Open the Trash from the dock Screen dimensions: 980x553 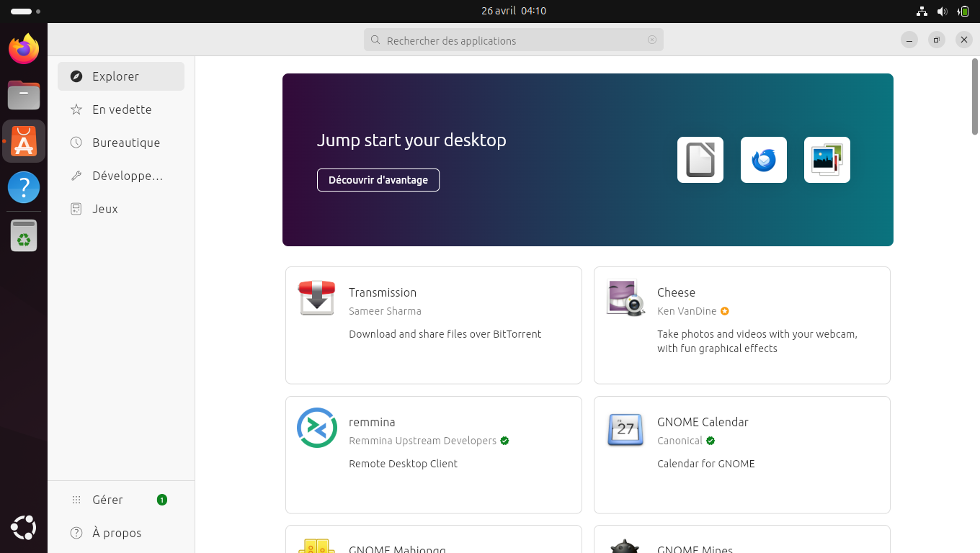(24, 235)
